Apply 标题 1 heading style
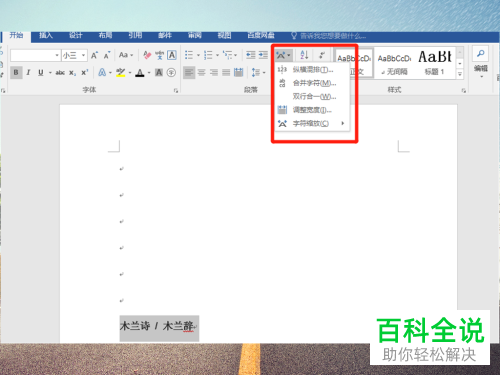500x375 pixels. click(x=435, y=64)
